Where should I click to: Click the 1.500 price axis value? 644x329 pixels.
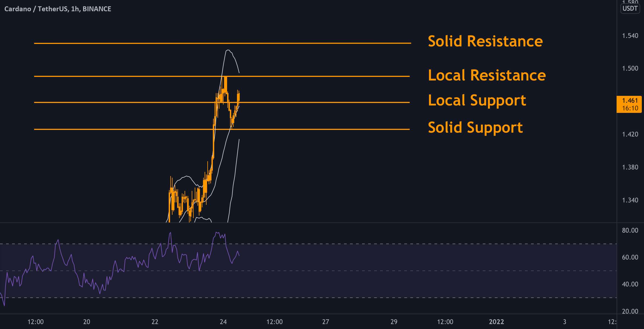point(630,68)
